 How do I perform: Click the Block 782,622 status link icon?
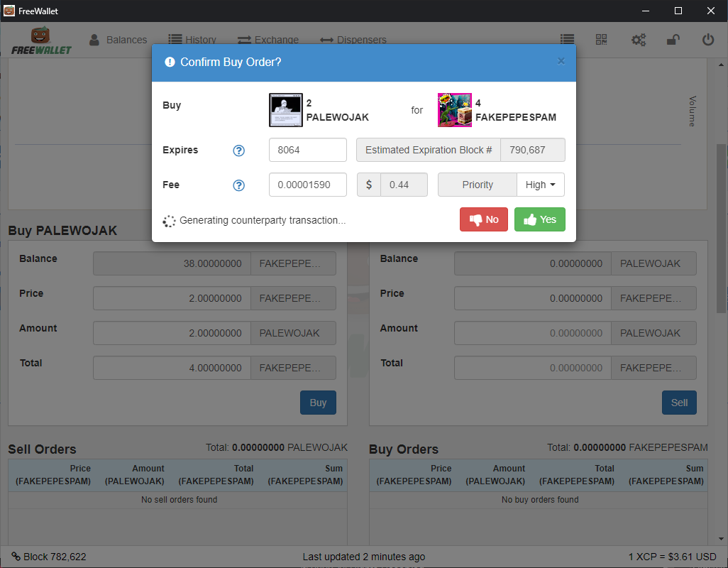[16, 557]
